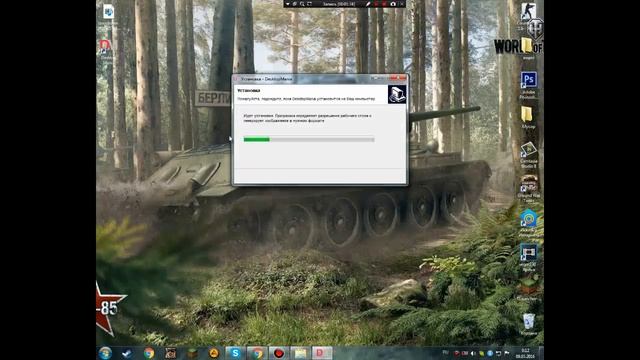Open the top-left blue desktop shortcut
Viewport: 640px width, 360px height.
(x=108, y=12)
